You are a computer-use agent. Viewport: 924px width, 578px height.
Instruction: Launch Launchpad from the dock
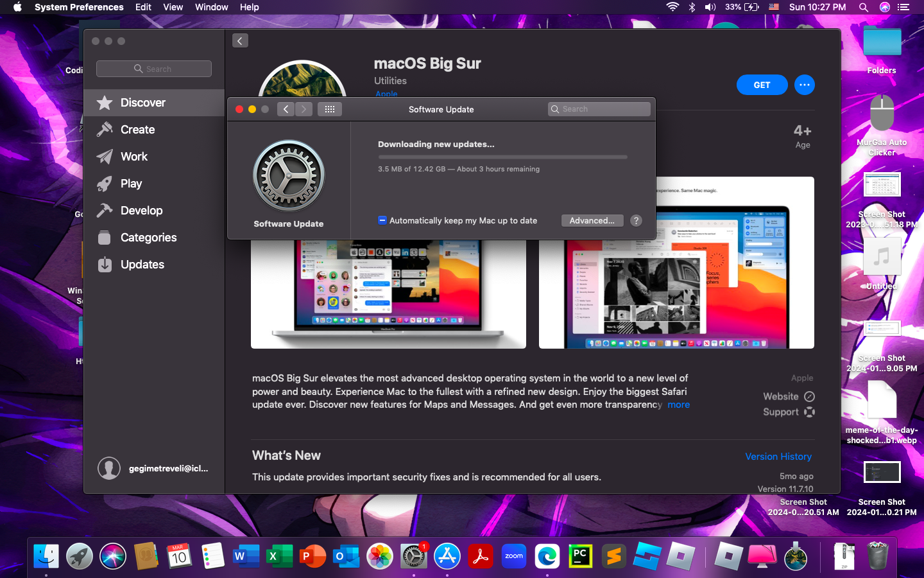80,556
